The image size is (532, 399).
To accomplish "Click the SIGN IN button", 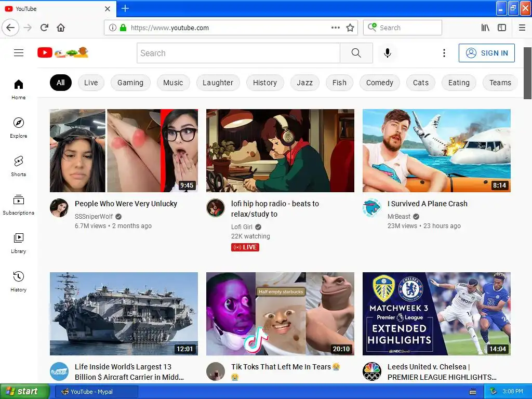I will coord(486,53).
